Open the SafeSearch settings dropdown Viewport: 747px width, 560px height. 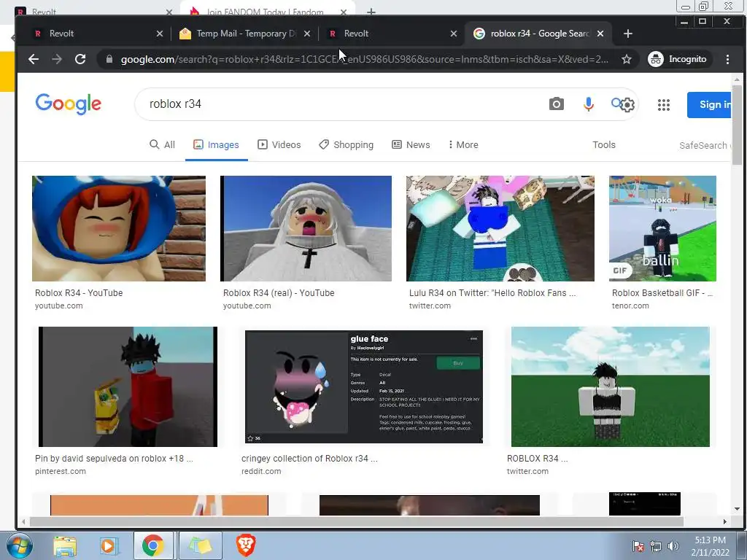[705, 145]
